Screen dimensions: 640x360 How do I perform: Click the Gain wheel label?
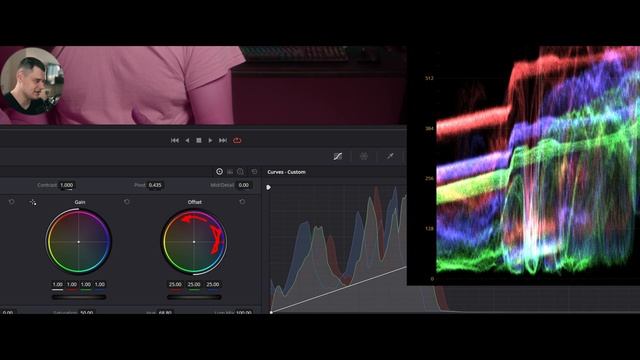click(80, 202)
